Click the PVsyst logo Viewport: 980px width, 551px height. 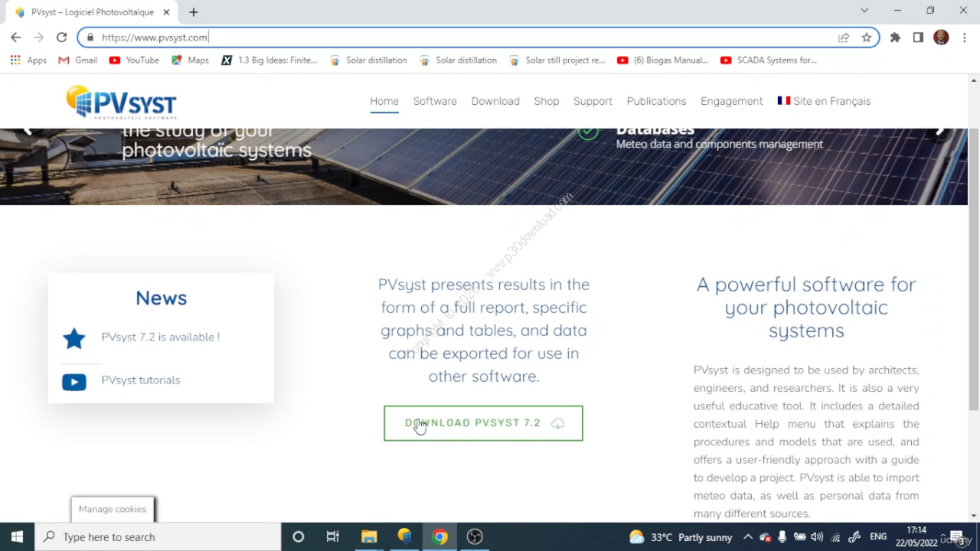121,102
